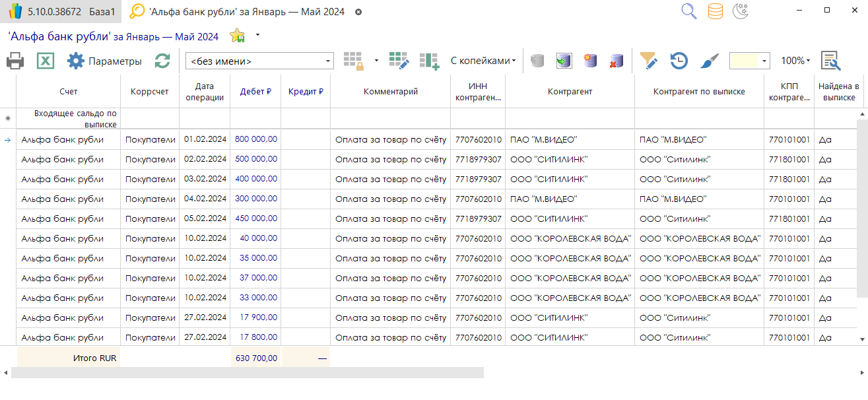
Task: Sort by the 'Дебет ₽' column header
Action: pyautogui.click(x=255, y=92)
